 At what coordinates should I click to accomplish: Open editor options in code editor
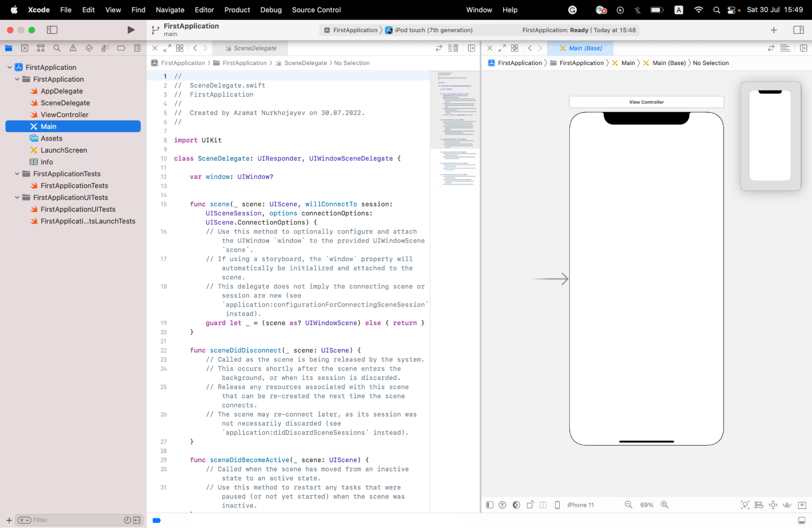pos(453,48)
